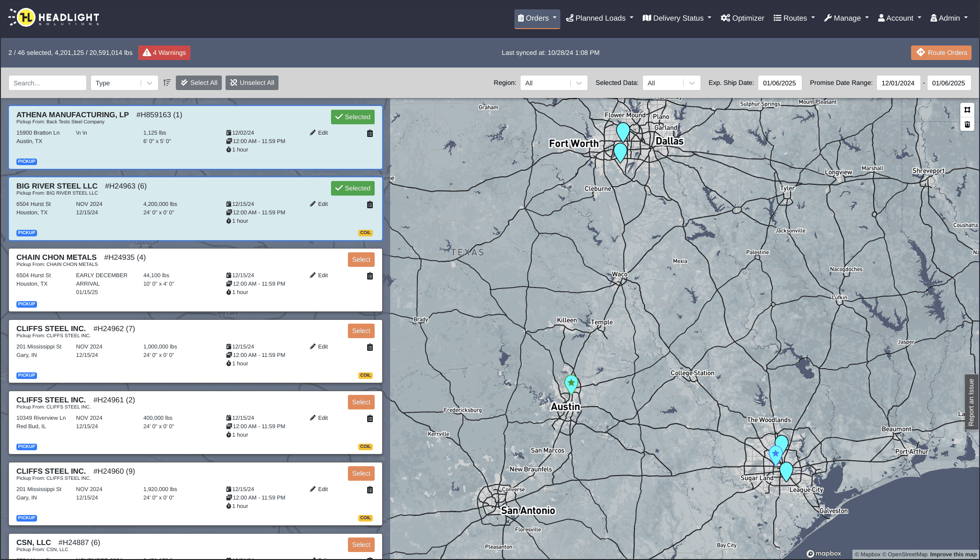Click the map area-select tool icon
The height and width of the screenshot is (560, 980).
(967, 110)
